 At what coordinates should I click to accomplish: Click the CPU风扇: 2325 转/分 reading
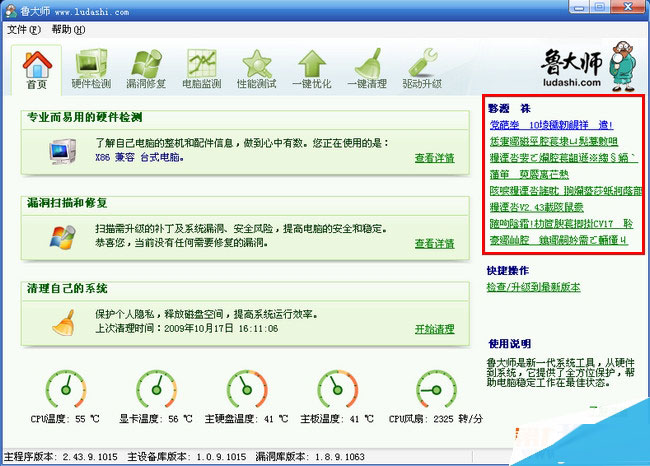tap(436, 419)
